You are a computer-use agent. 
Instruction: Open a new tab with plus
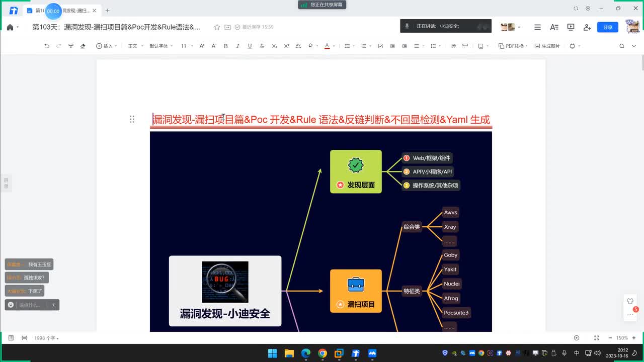(x=107, y=11)
